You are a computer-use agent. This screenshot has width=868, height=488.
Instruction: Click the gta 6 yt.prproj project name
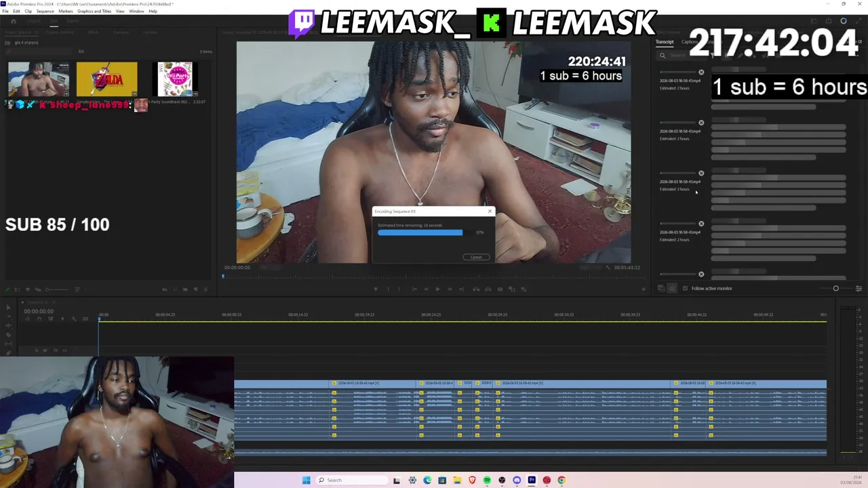pos(26,43)
